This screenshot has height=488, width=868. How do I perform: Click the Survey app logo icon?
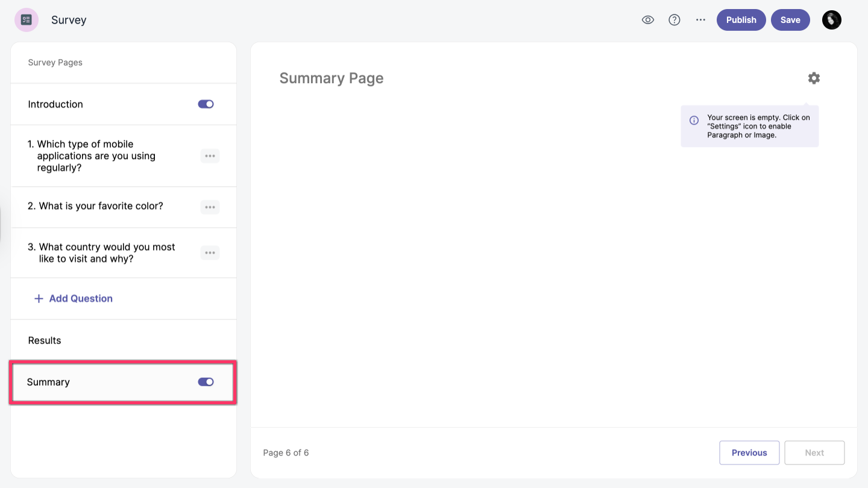tap(27, 20)
